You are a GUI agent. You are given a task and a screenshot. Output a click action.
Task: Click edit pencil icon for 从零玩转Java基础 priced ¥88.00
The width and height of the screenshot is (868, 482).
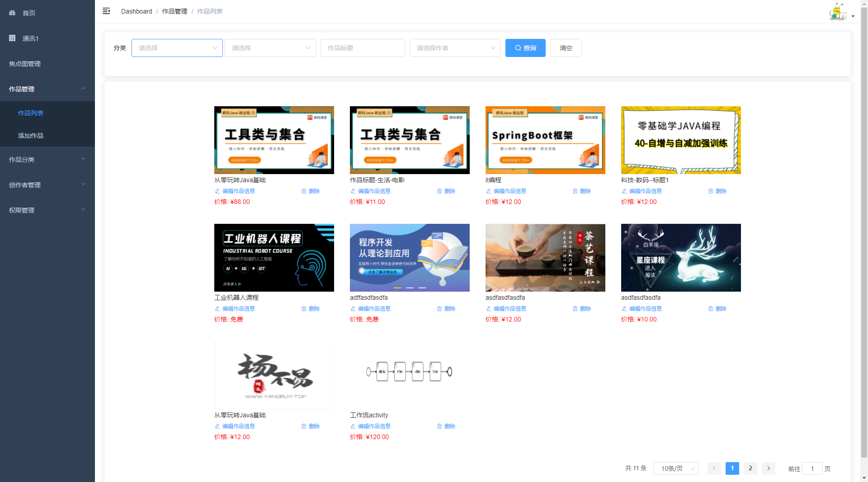coord(217,191)
